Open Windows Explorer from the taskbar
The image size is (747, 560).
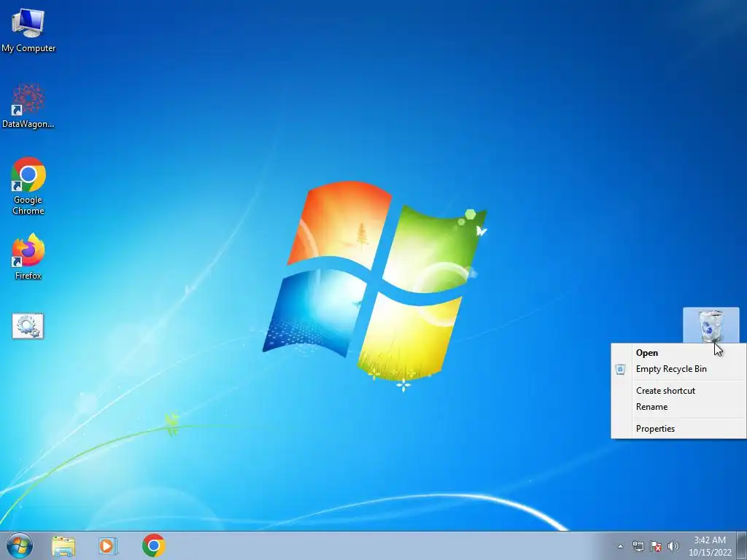[x=63, y=545]
